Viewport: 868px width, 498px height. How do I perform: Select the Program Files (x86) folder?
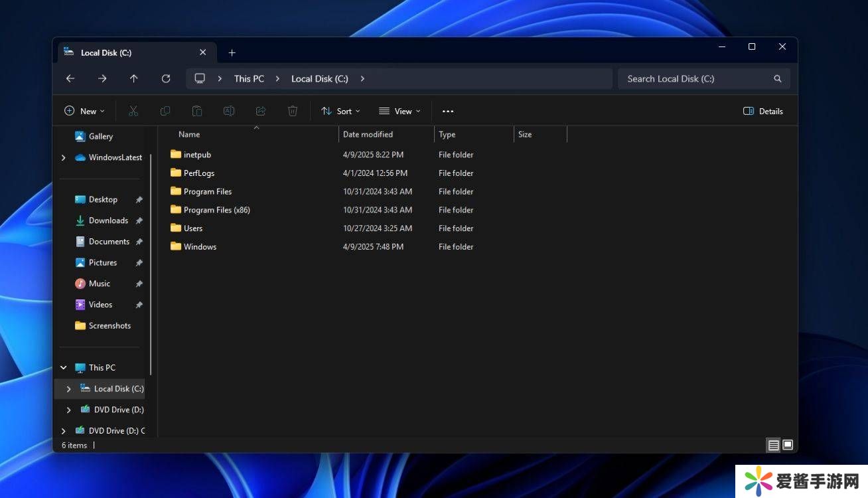pyautogui.click(x=217, y=210)
